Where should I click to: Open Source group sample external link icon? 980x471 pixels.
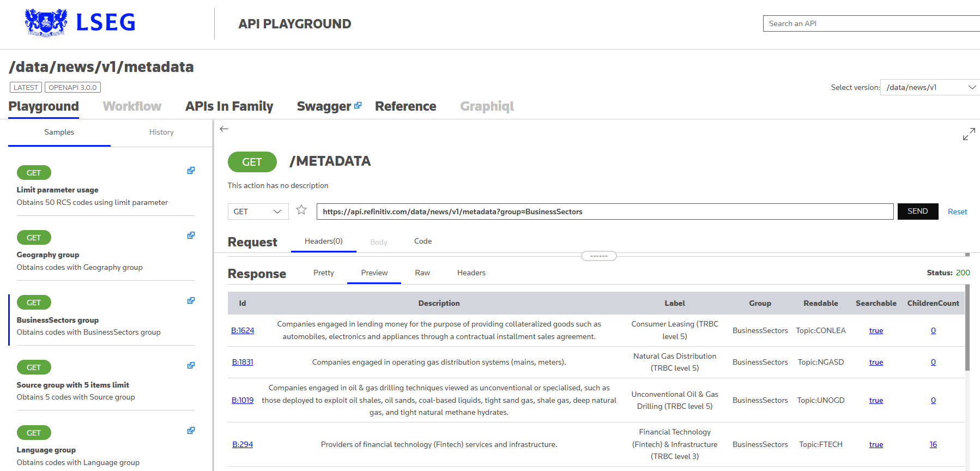point(191,365)
